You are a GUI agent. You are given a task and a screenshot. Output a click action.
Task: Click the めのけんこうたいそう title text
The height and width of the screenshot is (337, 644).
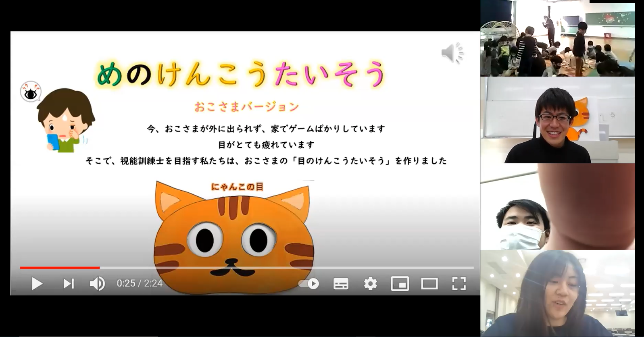pos(241,73)
